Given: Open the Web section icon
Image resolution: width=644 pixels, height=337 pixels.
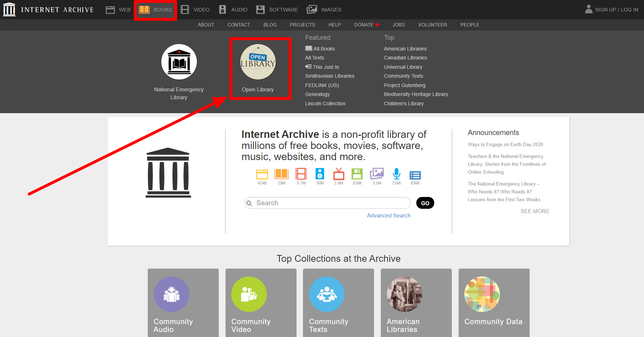Looking at the screenshot, I should tap(110, 10).
